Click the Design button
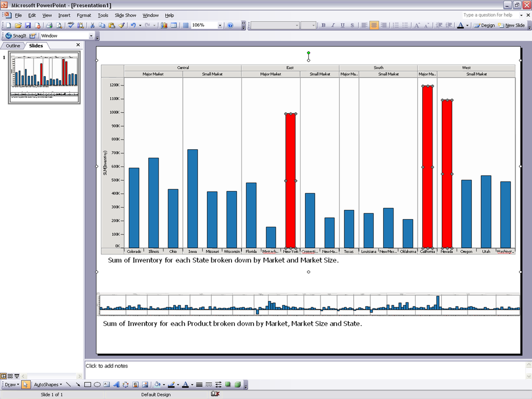Screen dimensions: 532x399 (x=485, y=25)
